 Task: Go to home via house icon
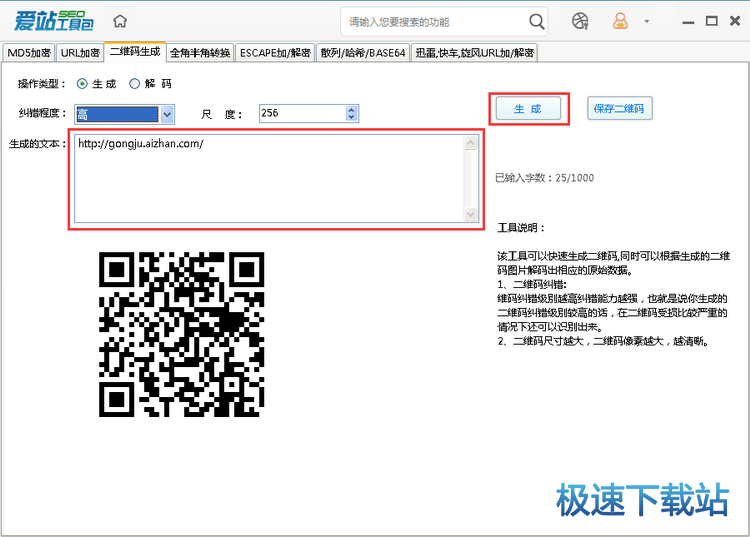[x=120, y=21]
